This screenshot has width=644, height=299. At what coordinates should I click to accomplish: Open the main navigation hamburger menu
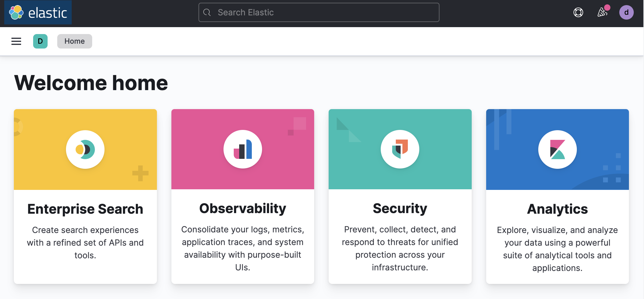point(16,41)
